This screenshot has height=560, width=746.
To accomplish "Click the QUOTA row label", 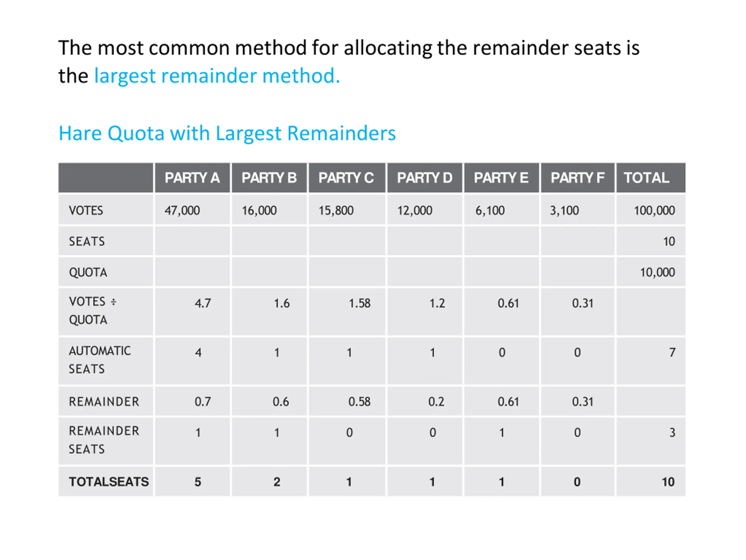I will pyautogui.click(x=88, y=272).
